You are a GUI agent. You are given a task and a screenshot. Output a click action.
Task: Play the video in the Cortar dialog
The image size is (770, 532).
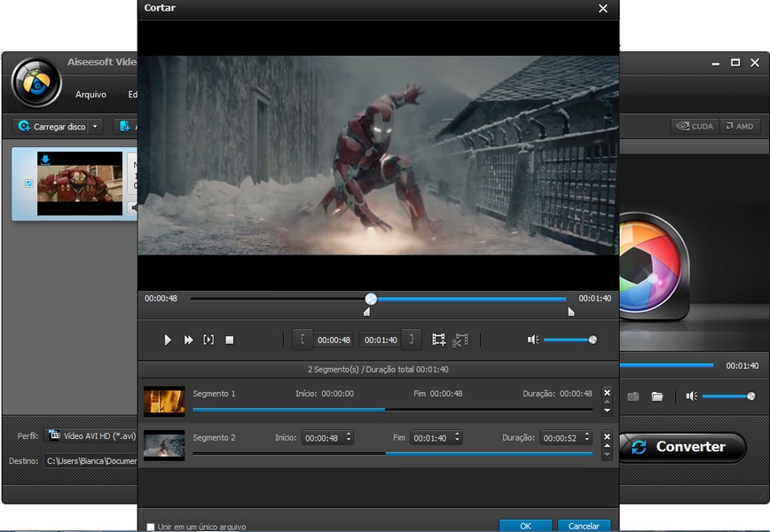pos(168,340)
